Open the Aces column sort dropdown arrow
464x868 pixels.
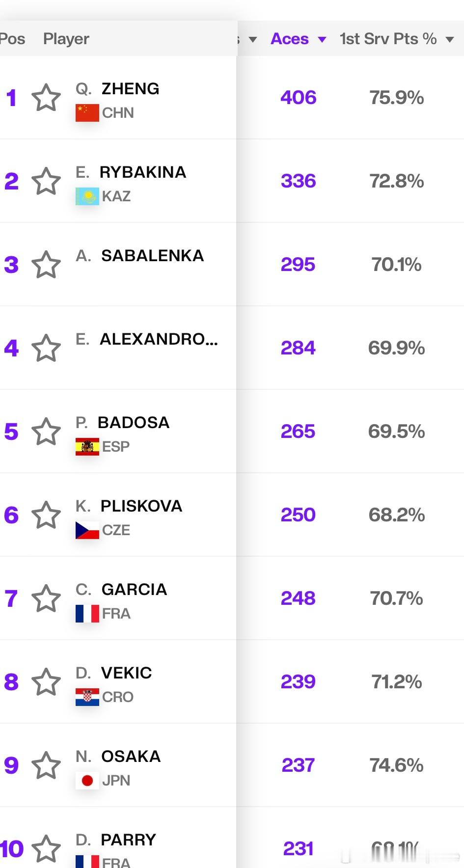coord(322,39)
